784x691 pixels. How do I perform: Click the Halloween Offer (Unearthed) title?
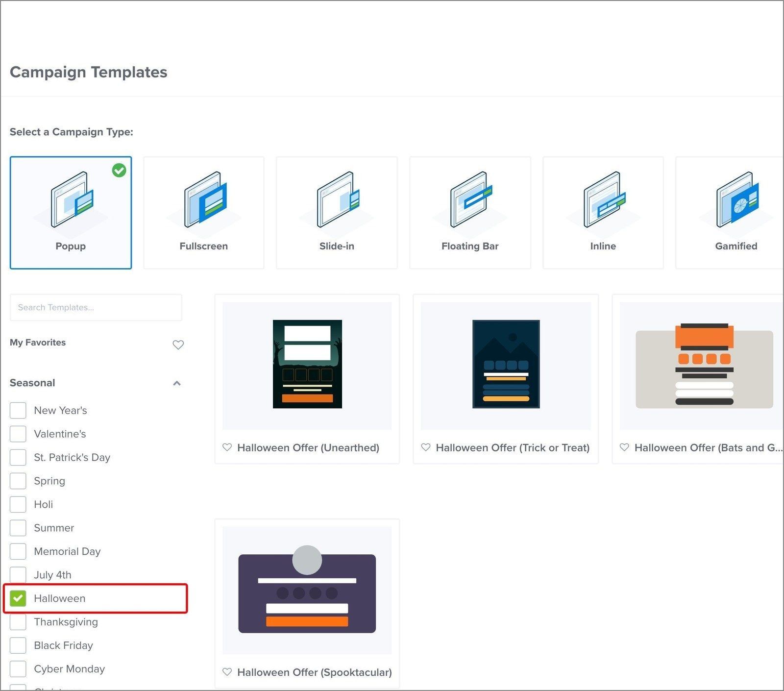pos(308,447)
